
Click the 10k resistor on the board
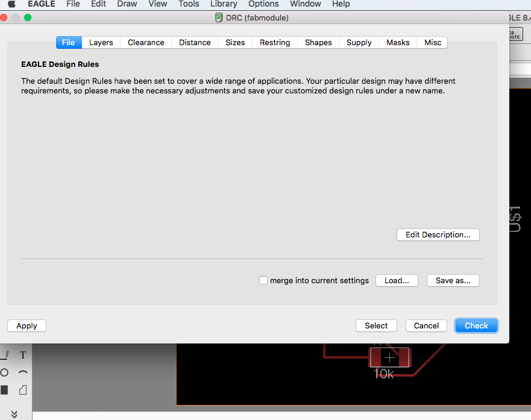(389, 357)
